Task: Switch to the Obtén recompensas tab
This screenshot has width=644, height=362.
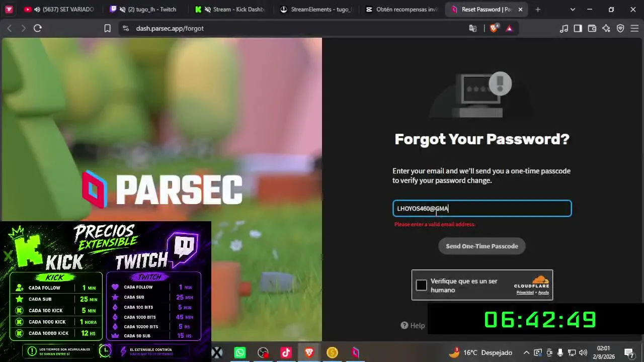Action: pyautogui.click(x=401, y=10)
